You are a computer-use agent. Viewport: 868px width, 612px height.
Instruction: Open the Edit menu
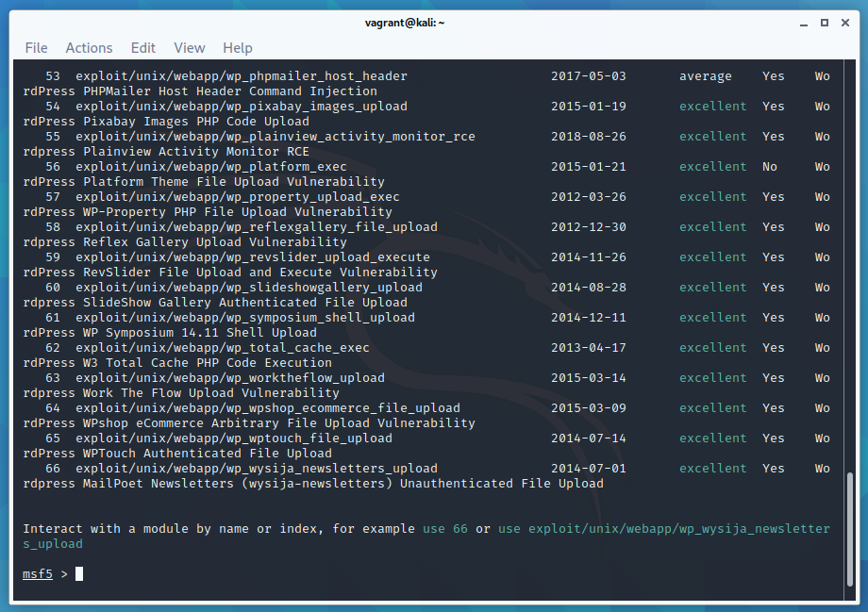(x=143, y=48)
